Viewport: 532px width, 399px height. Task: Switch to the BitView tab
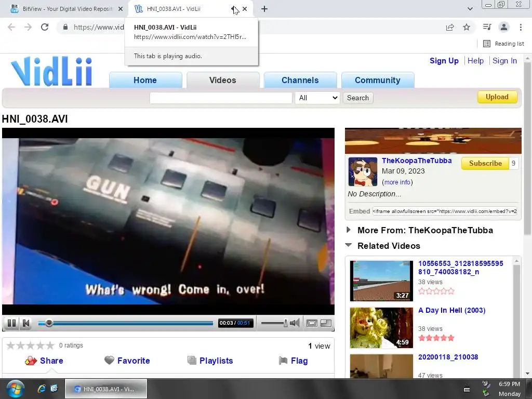click(x=63, y=9)
